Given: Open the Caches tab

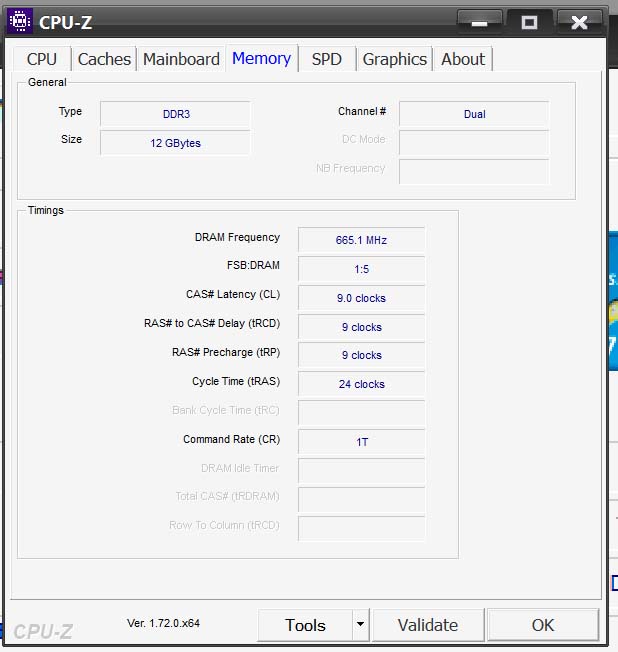Looking at the screenshot, I should coord(104,59).
